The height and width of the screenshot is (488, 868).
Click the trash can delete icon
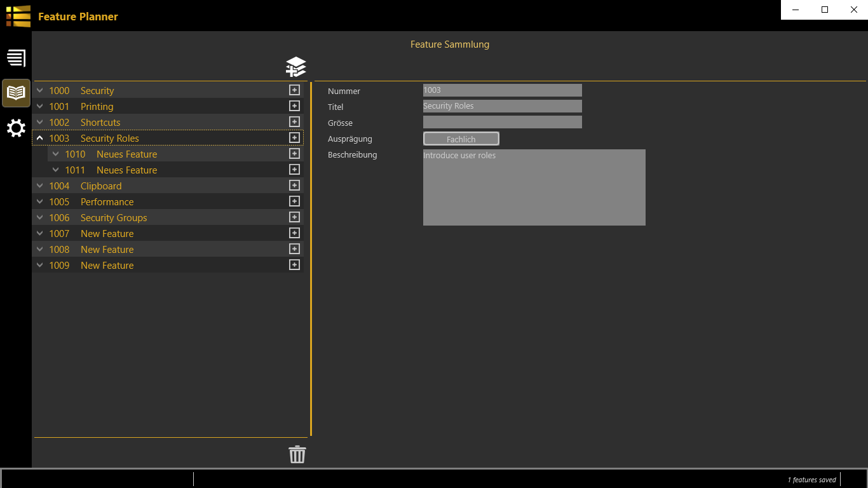[297, 454]
